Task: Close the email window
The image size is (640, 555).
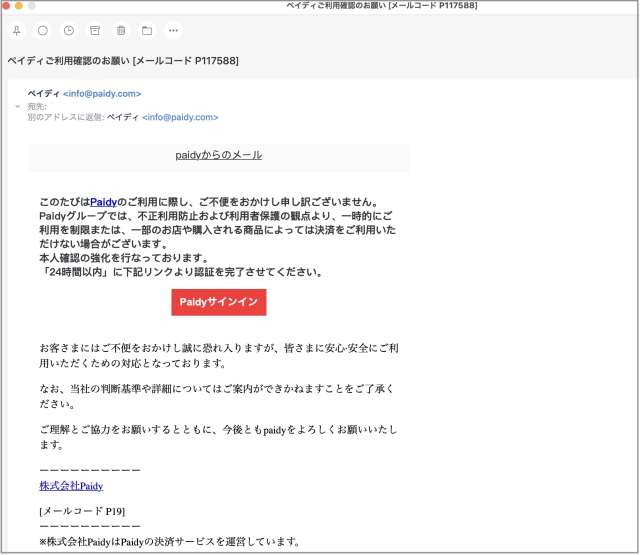Action: pyautogui.click(x=6, y=5)
